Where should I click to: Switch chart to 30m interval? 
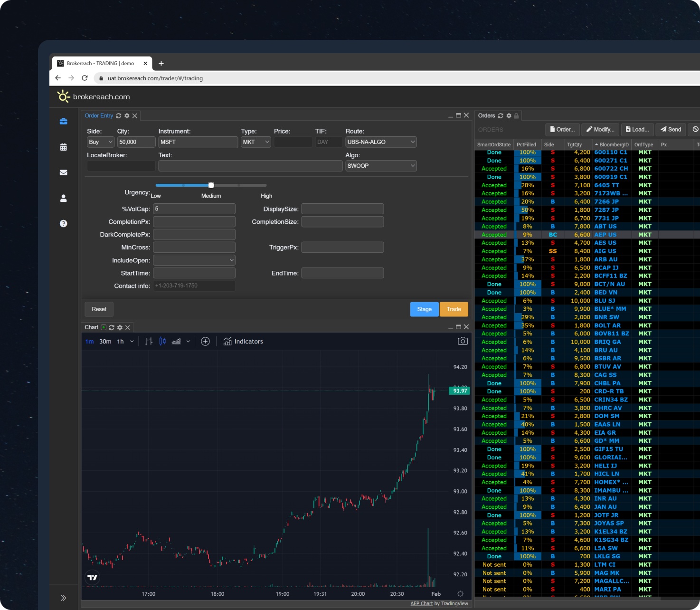[105, 342]
